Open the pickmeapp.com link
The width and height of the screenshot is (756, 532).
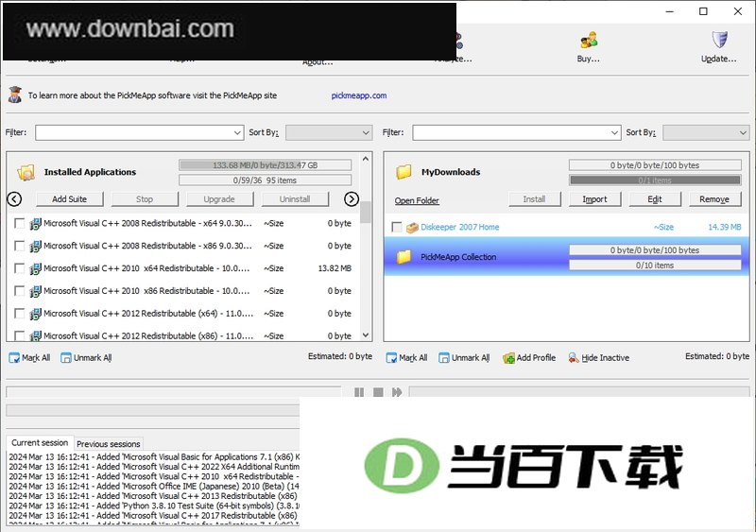point(359,95)
